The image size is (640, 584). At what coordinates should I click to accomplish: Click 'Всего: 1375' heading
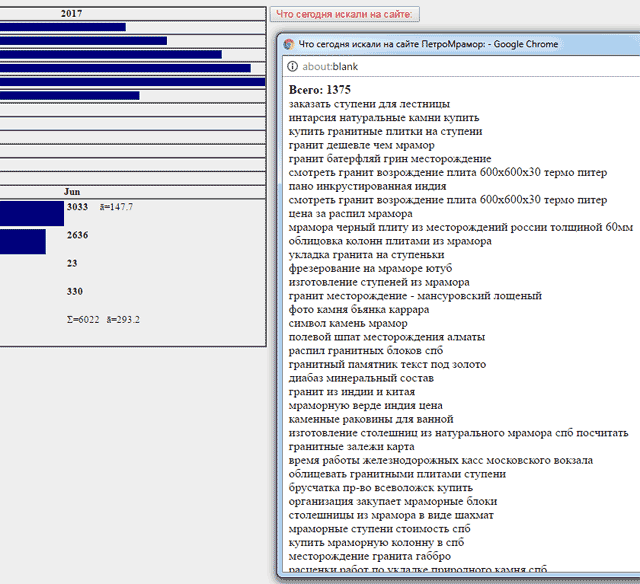click(320, 90)
